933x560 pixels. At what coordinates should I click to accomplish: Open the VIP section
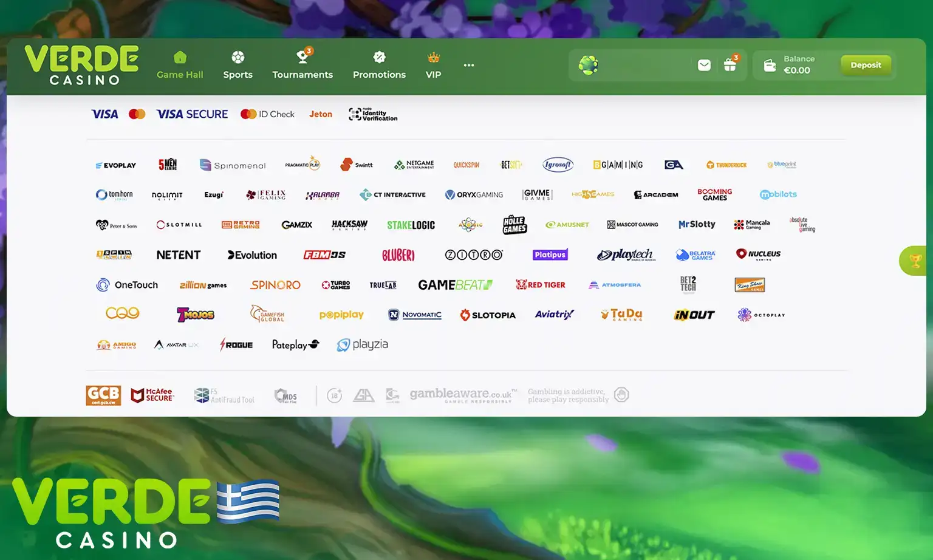433,66
